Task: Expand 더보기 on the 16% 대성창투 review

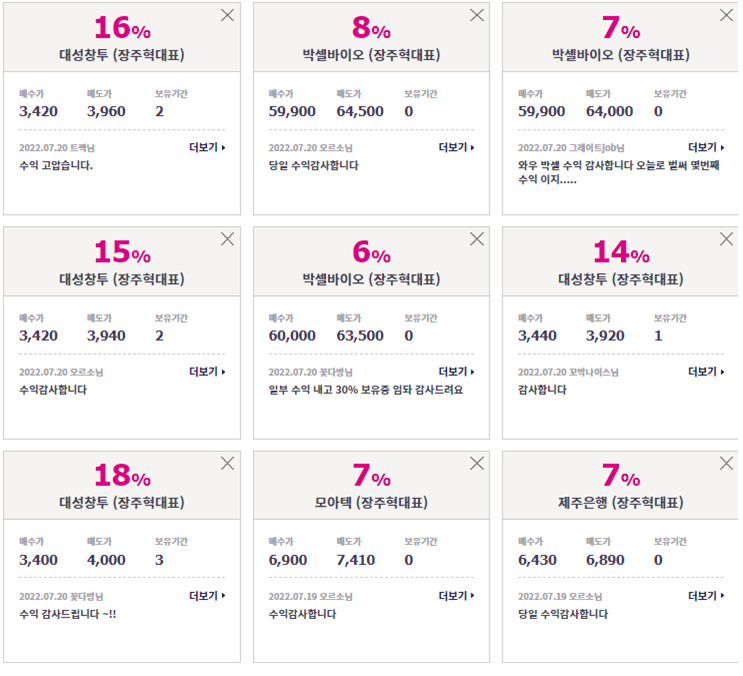Action: (207, 147)
